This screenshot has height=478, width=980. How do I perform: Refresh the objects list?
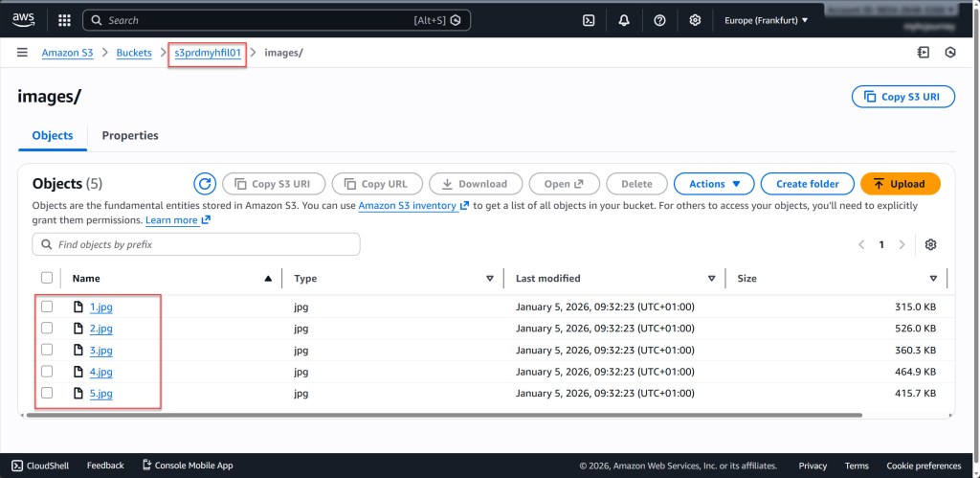click(205, 184)
